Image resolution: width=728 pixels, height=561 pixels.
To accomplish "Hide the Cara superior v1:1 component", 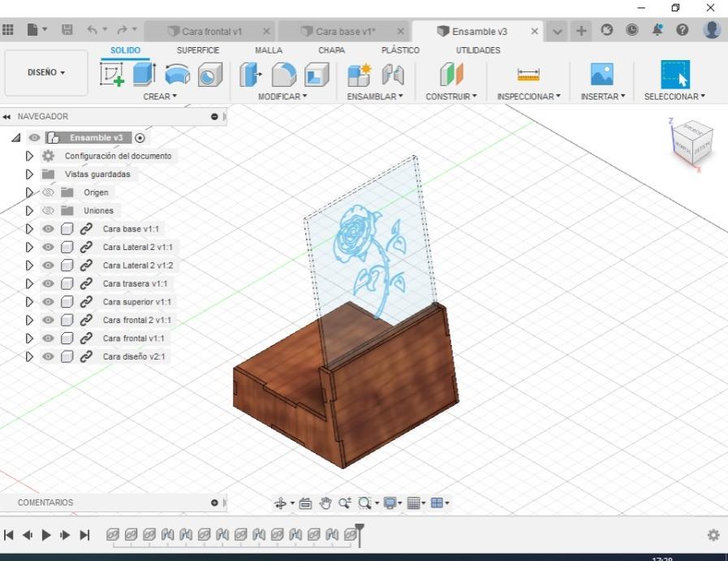I will (48, 302).
